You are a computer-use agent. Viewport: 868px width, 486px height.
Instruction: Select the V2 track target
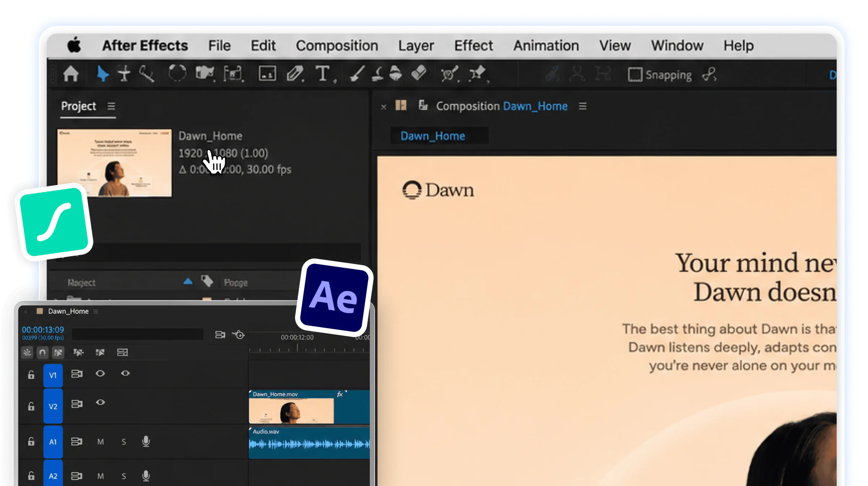click(x=53, y=407)
